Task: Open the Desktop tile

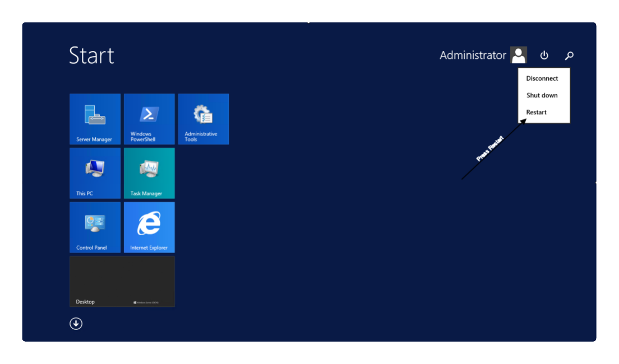Action: (x=122, y=282)
